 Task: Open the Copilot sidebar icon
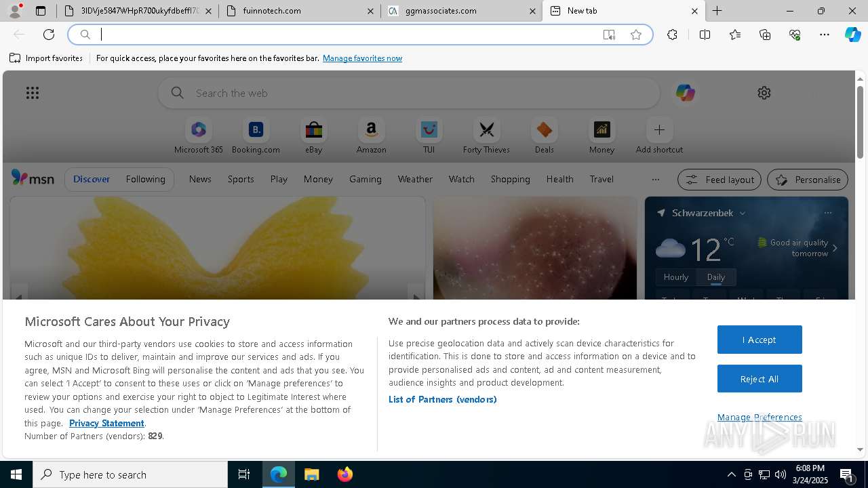tap(852, 35)
